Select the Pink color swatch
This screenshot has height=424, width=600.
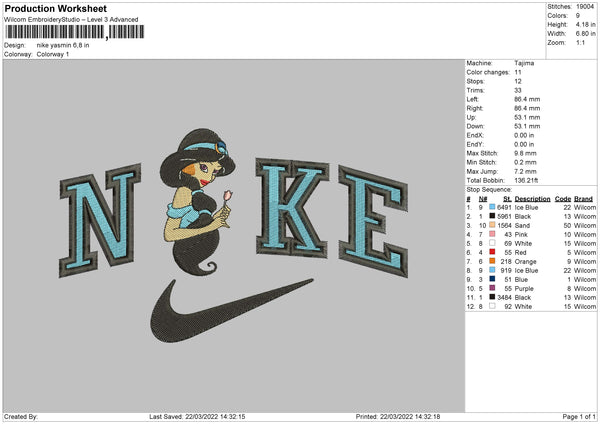pyautogui.click(x=492, y=234)
